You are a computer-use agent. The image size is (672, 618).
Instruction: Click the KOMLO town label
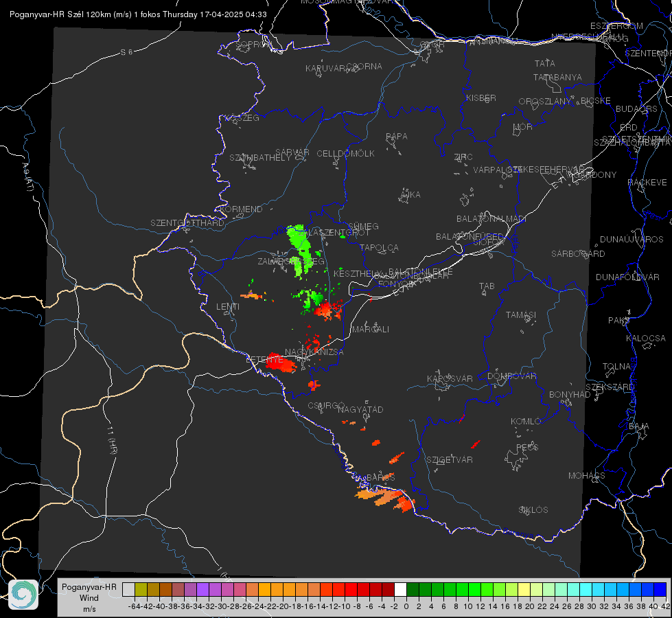click(x=526, y=422)
